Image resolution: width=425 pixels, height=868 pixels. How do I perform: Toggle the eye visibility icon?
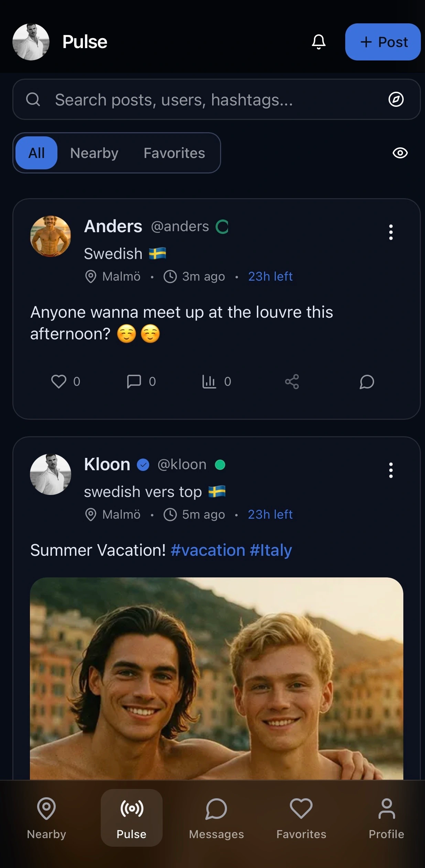pyautogui.click(x=400, y=153)
